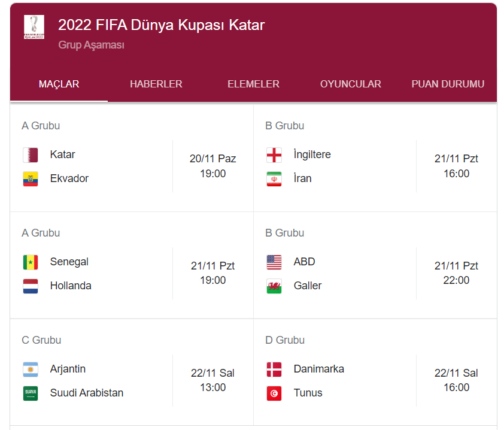Screen dimensions: 504x430
Task: Click the Ecuador flag icon
Action: click(x=31, y=179)
